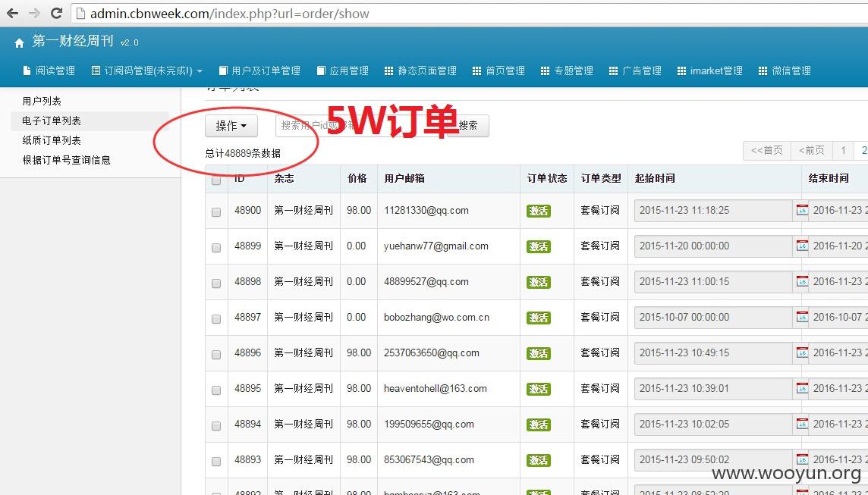Click 激活 status badge for order 48893
This screenshot has height=495, width=868.
coord(538,459)
